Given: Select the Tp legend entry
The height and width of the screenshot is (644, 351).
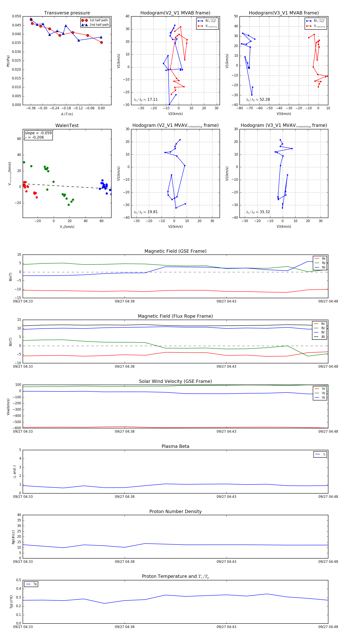Looking at the screenshot, I should [x=31, y=584].
